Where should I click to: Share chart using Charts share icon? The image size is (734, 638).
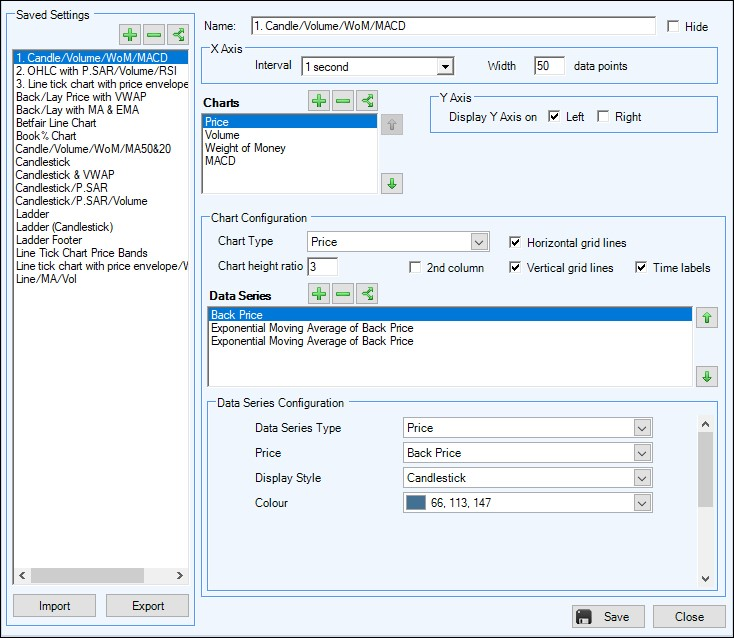point(367,101)
